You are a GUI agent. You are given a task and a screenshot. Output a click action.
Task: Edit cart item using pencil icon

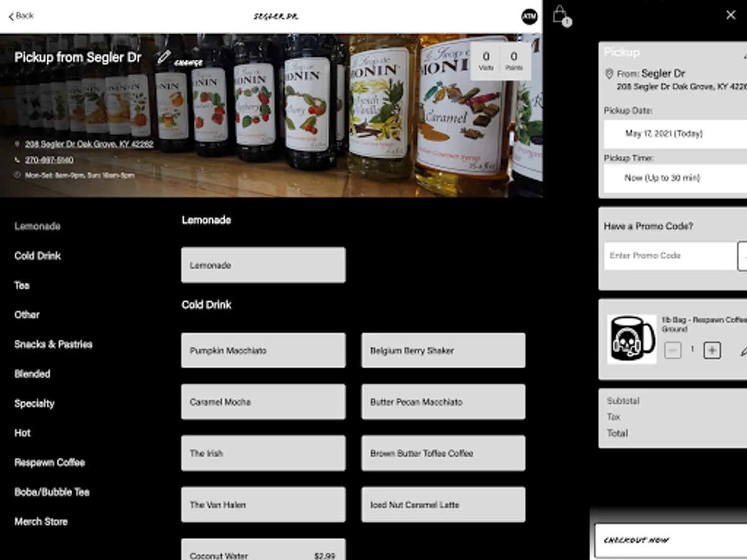pyautogui.click(x=744, y=351)
